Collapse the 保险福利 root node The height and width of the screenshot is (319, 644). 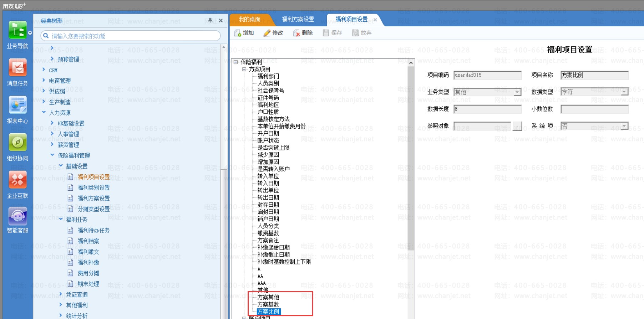click(236, 62)
